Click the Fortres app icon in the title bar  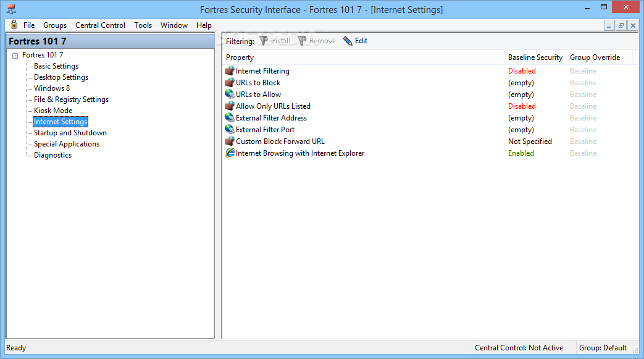[11, 9]
